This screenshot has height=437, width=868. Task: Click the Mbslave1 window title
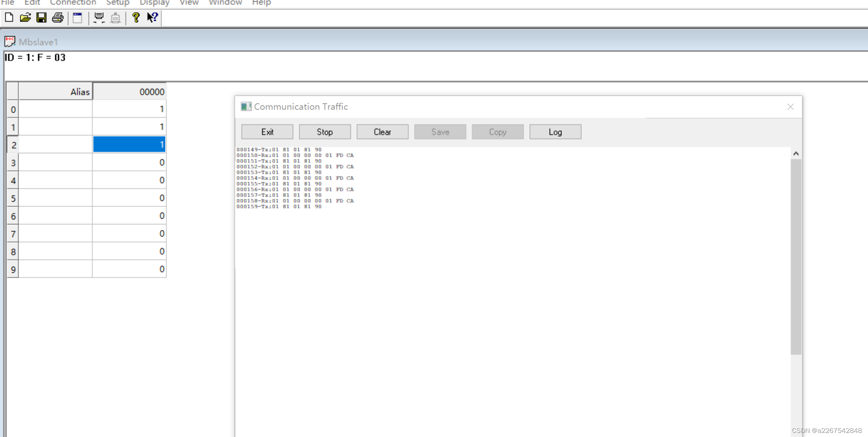[x=38, y=42]
